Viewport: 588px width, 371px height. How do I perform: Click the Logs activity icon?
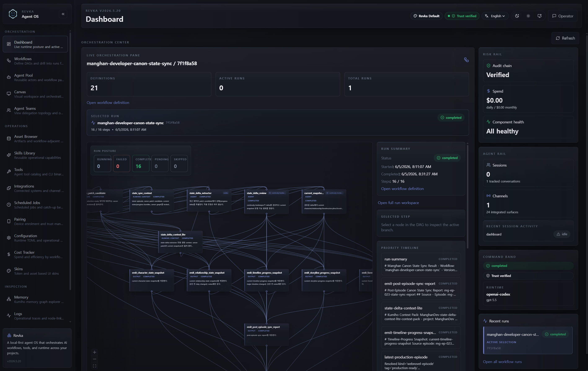pyautogui.click(x=9, y=316)
